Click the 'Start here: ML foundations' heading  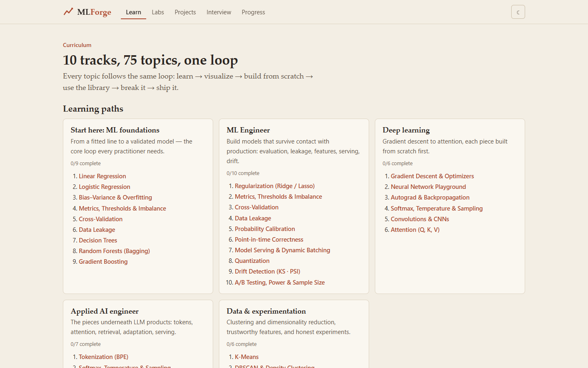coord(115,130)
